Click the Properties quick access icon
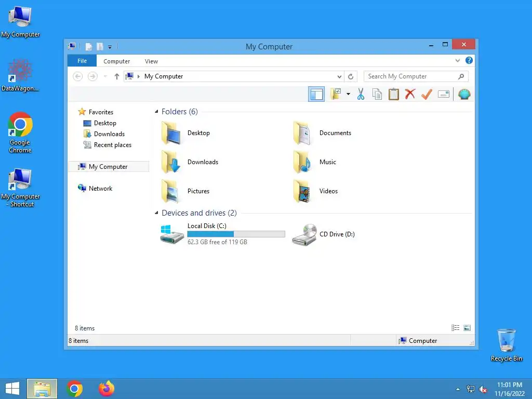This screenshot has height=399, width=532. 88,46
